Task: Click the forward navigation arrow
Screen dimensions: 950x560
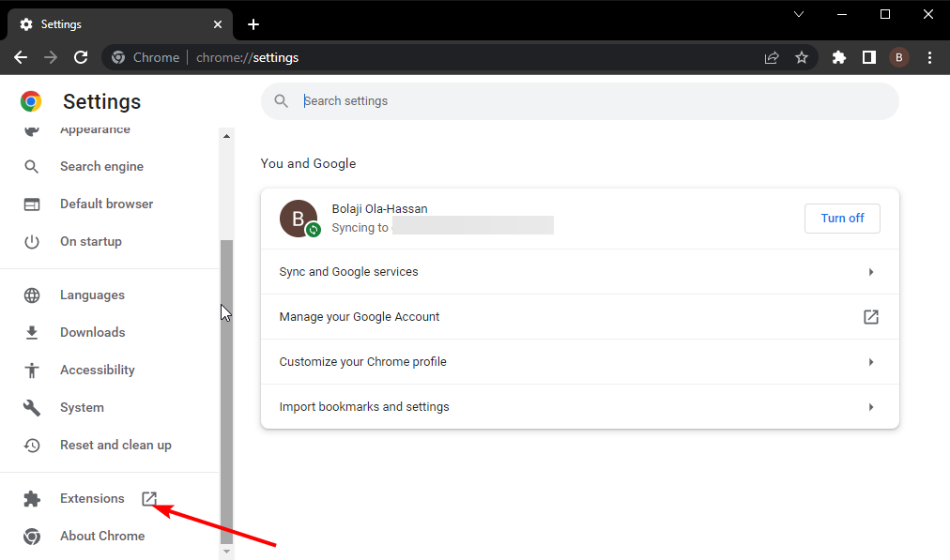Action: click(x=51, y=57)
